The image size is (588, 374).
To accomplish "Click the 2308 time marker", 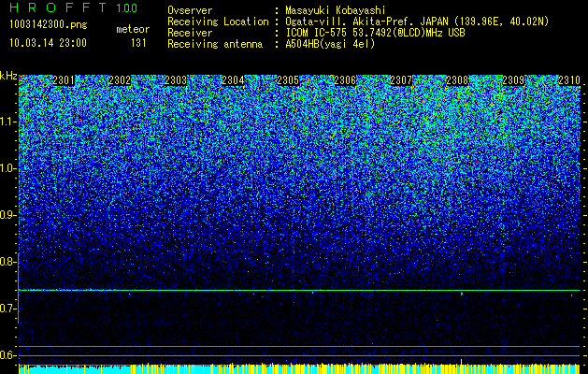I will click(457, 80).
